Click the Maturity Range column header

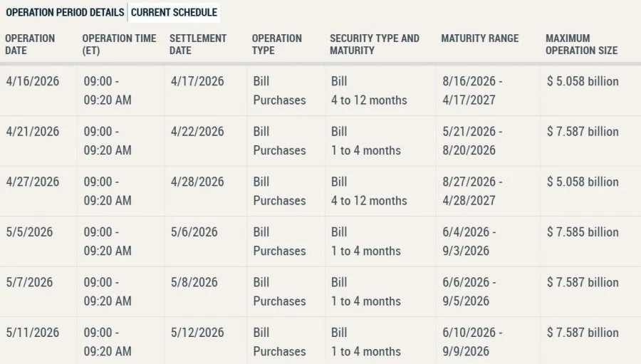coord(480,38)
